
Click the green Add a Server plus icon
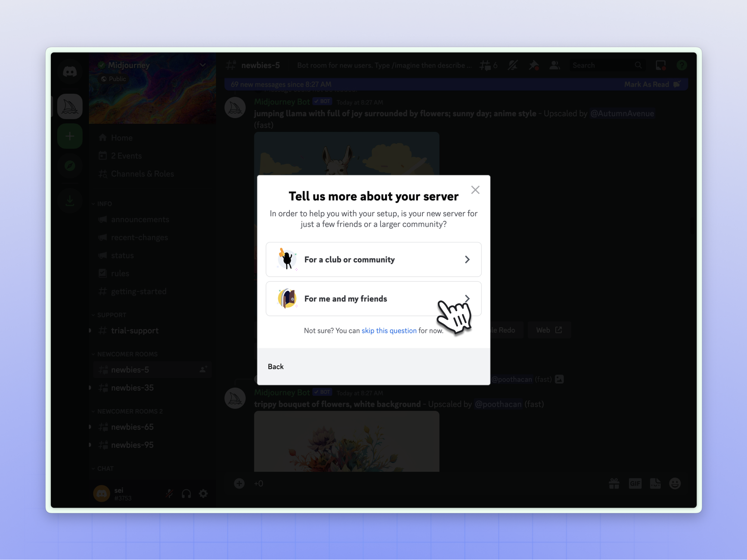coord(70,136)
